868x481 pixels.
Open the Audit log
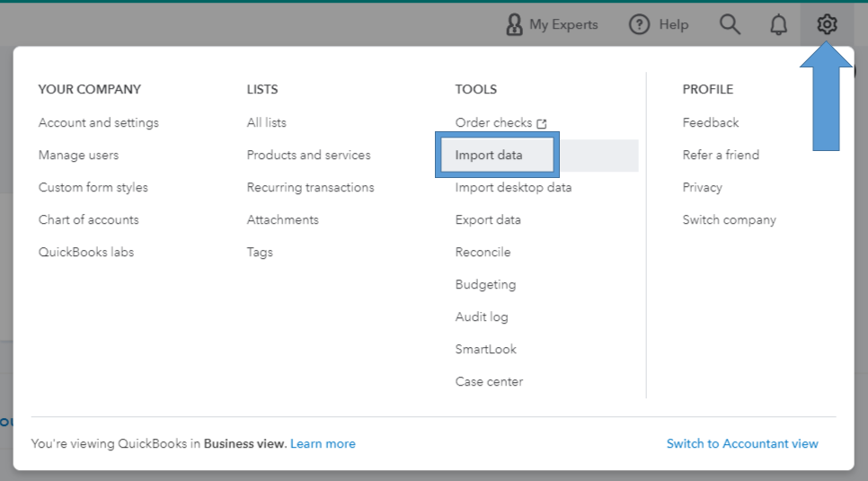[x=482, y=317]
